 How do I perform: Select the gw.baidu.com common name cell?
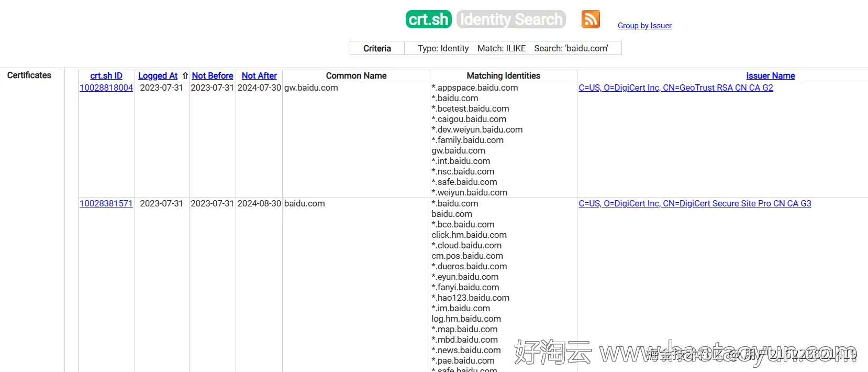[311, 88]
